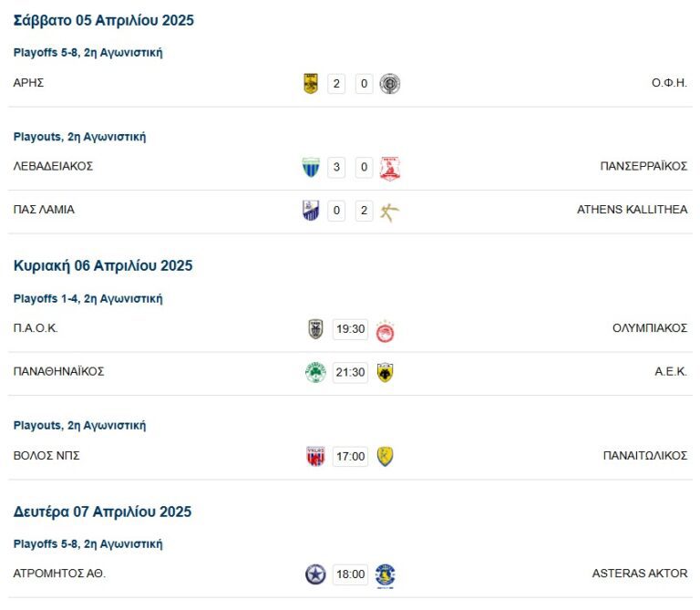This screenshot has width=700, height=610.
Task: Click the Ο.Φ.Η. team crest icon
Action: tap(390, 84)
